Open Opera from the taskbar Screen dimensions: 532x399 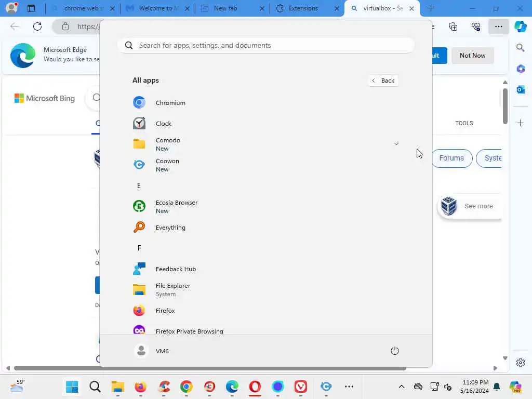pyautogui.click(x=255, y=387)
